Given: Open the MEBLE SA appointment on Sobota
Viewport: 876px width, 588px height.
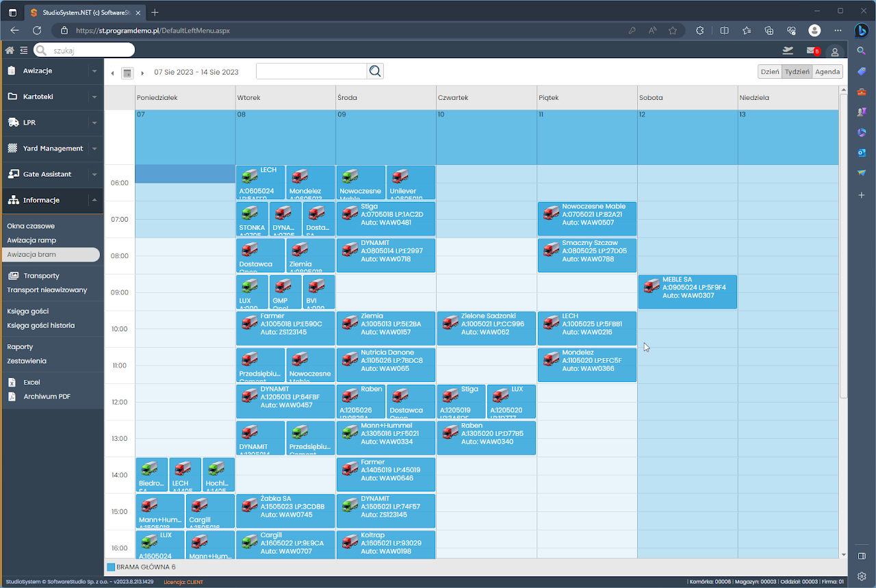Looking at the screenshot, I should pyautogui.click(x=687, y=292).
